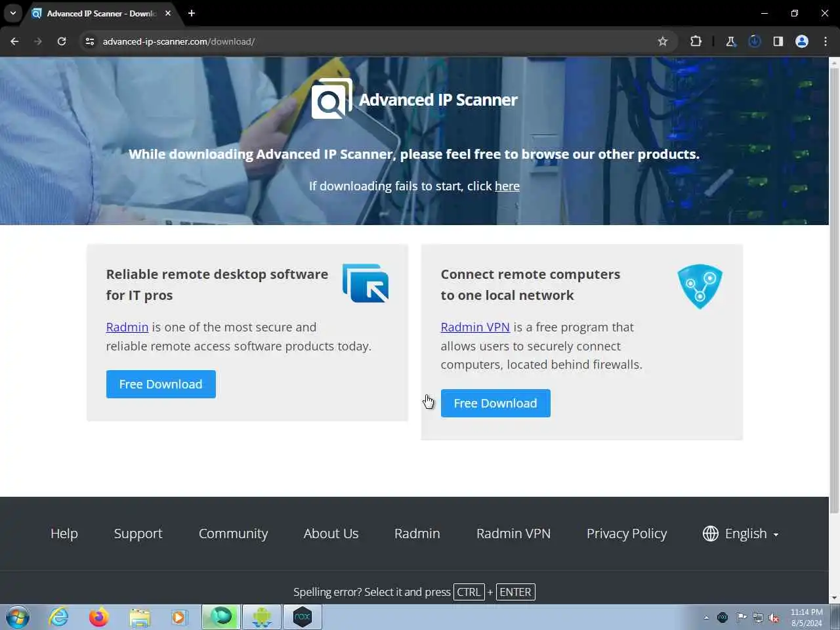Click Free Download for Radmin VPN
840x630 pixels.
(x=495, y=403)
